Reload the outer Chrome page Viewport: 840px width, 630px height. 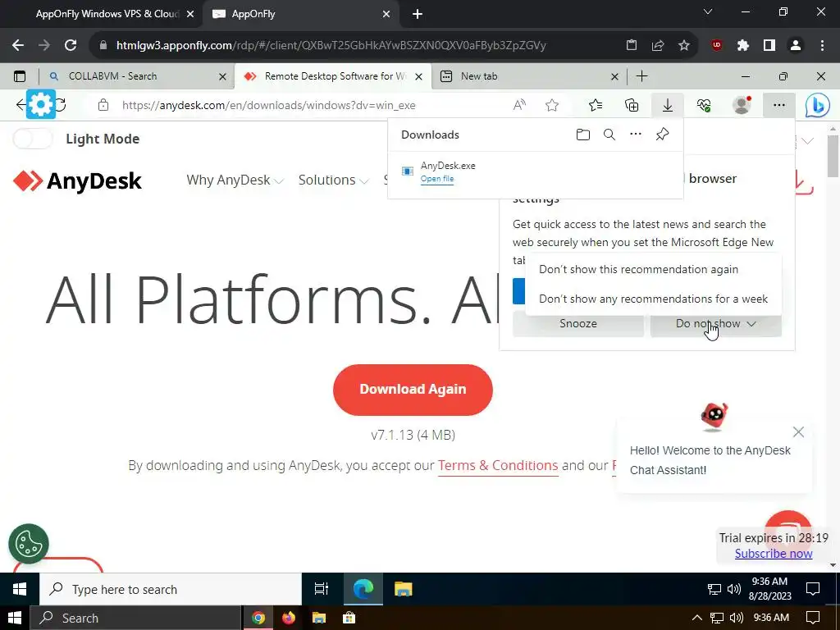(71, 46)
